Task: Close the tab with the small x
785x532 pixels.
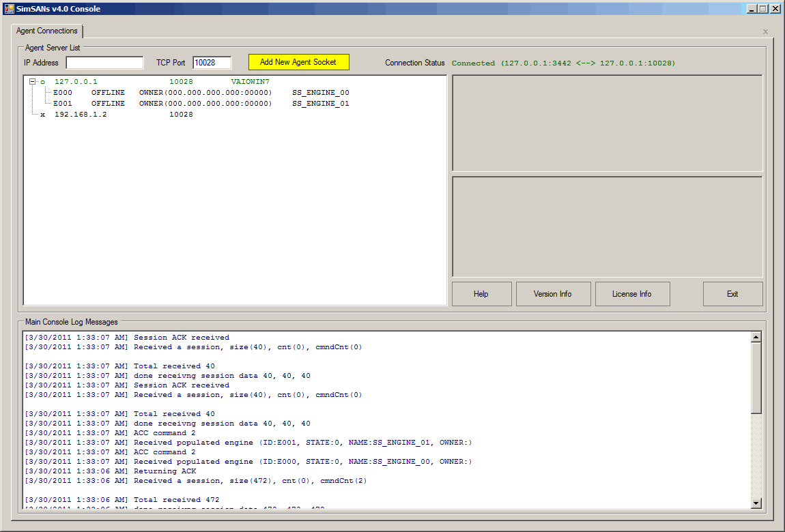Action: [765, 31]
